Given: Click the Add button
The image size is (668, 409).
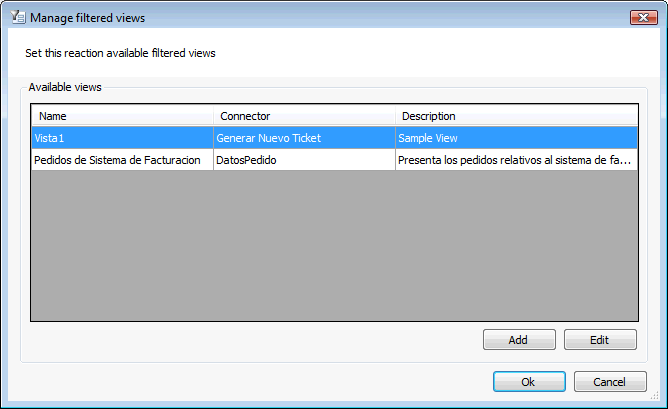Looking at the screenshot, I should [519, 340].
